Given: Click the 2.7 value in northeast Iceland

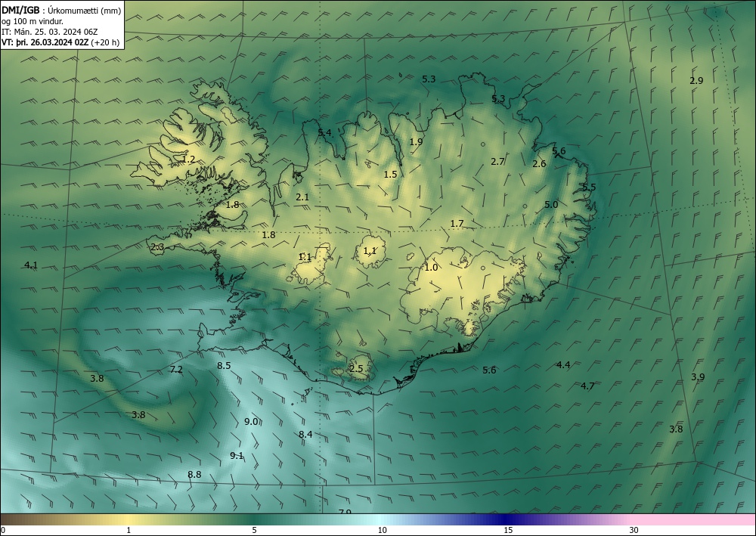Looking at the screenshot, I should click(497, 162).
